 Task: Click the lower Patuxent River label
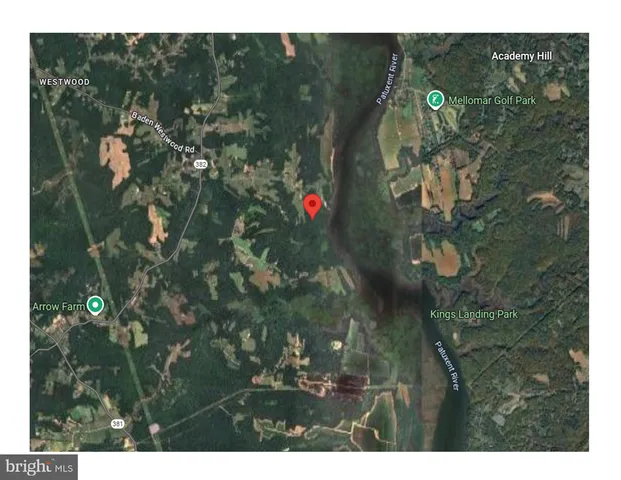(448, 366)
